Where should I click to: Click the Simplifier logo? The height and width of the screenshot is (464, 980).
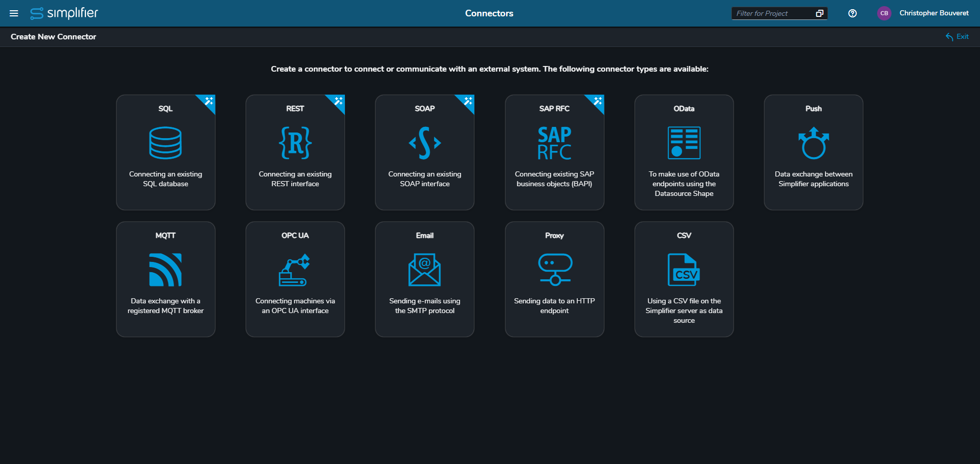point(64,13)
